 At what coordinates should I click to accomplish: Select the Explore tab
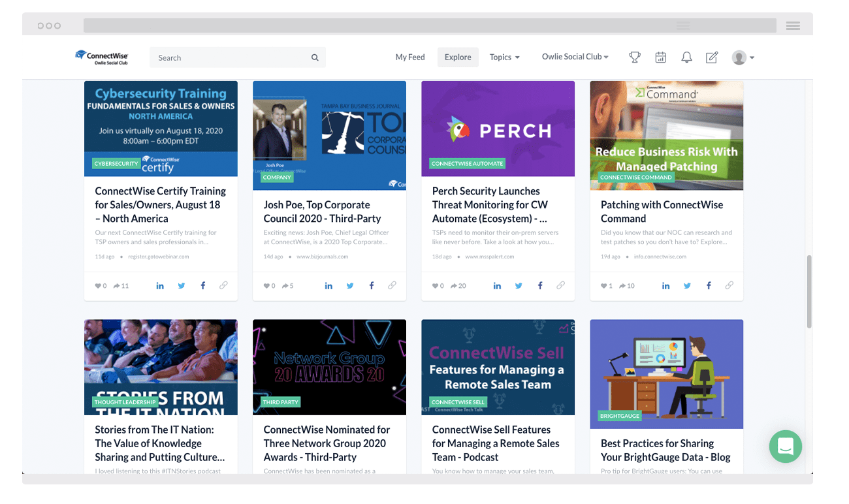tap(458, 57)
